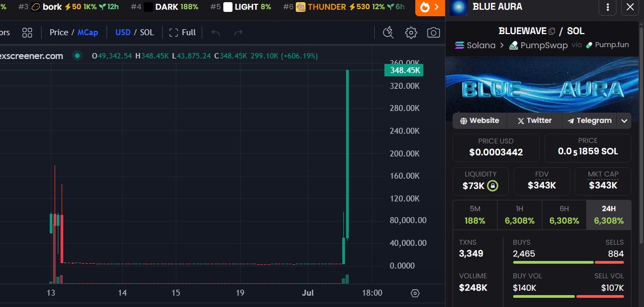Click the LIQUIDITY $73K box

(x=481, y=181)
